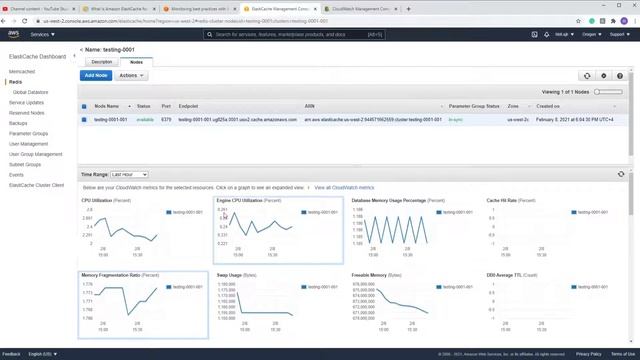Open browser extensions puzzle icon

(613, 21)
